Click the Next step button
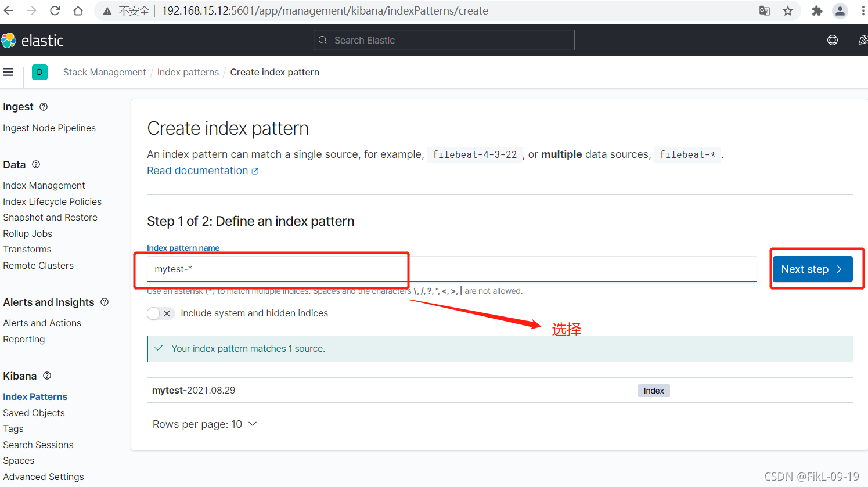 point(812,269)
